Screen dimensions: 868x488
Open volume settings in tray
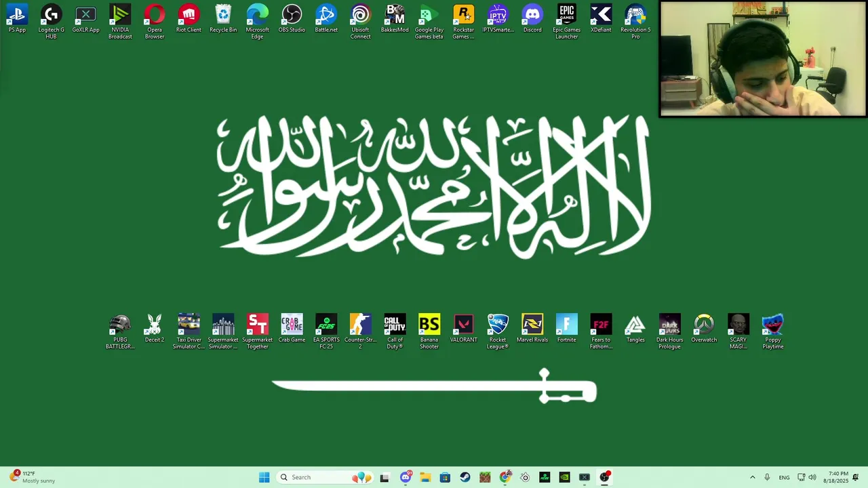pyautogui.click(x=812, y=477)
